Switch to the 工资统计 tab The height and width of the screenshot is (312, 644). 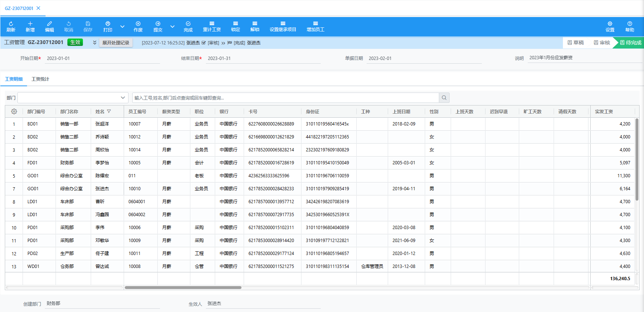[40, 79]
